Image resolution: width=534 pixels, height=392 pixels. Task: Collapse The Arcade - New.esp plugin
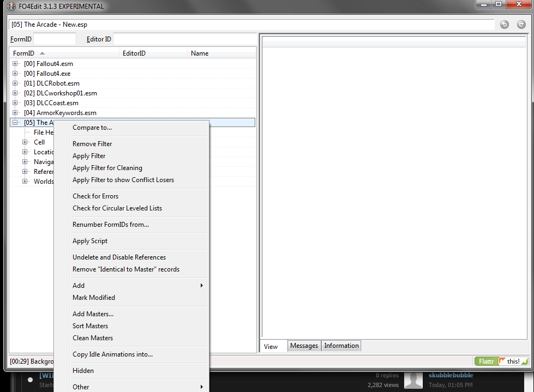click(x=15, y=122)
